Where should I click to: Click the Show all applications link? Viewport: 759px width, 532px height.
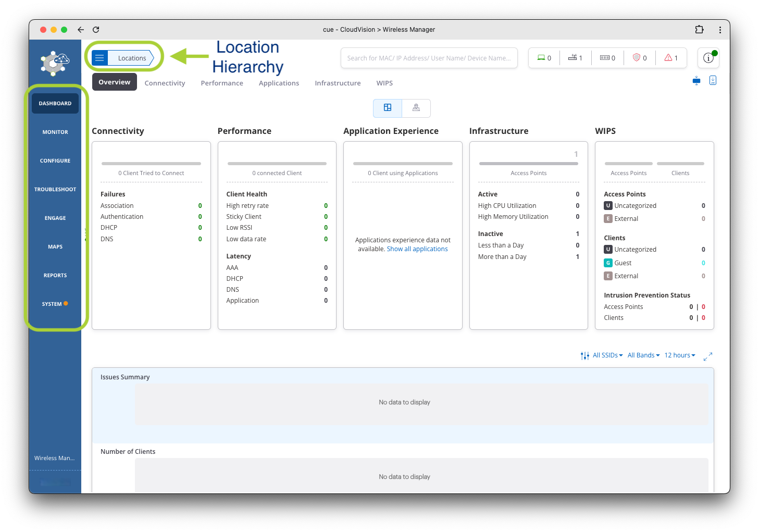[417, 249]
